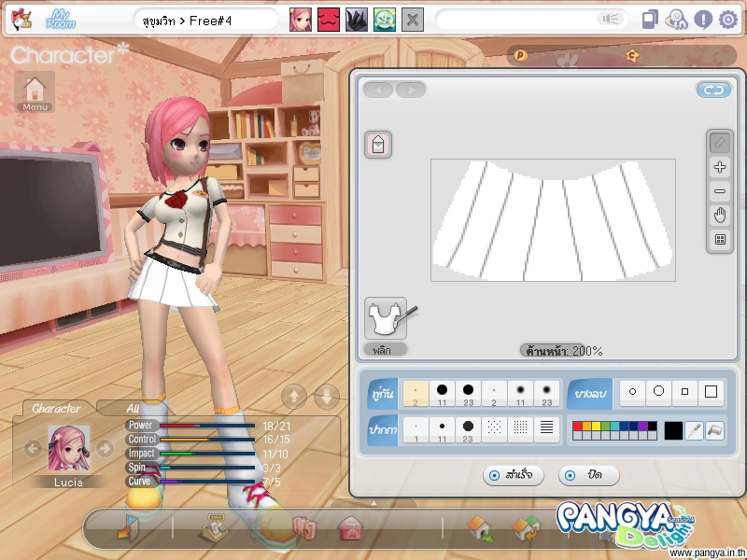747x560 pixels.
Task: Click the redo right-arrow button
Action: click(411, 90)
